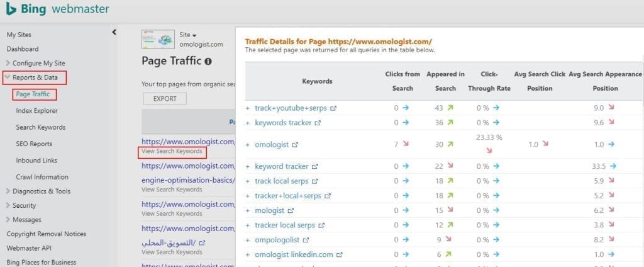The image size is (644, 267).
Task: Open external link icon beside track local serps
Action: [x=315, y=181]
